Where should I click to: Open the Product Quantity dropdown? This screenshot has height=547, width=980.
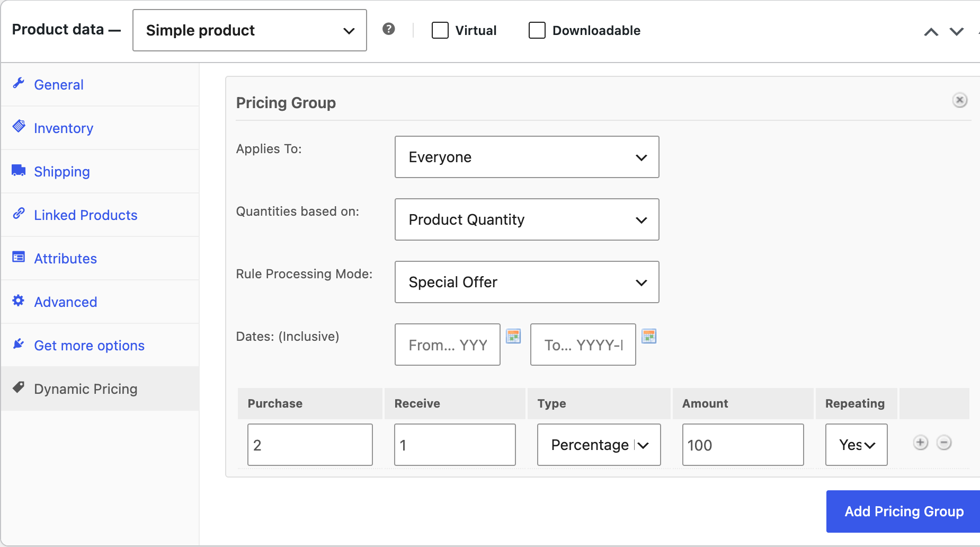pos(527,219)
